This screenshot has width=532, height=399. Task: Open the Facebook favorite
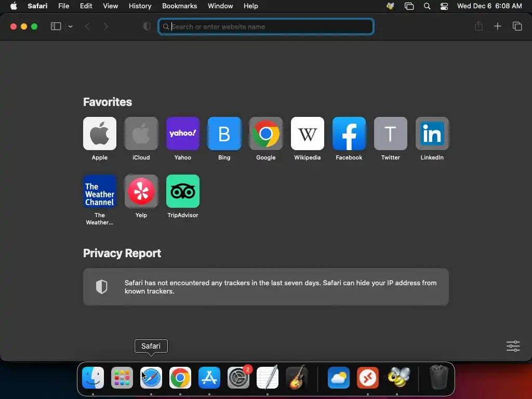[349, 134]
